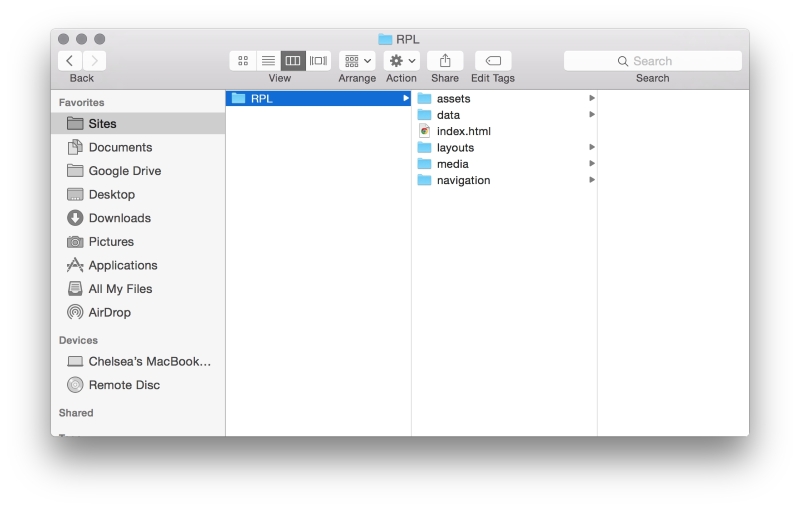Click the MacBook laptop icon

pos(75,362)
